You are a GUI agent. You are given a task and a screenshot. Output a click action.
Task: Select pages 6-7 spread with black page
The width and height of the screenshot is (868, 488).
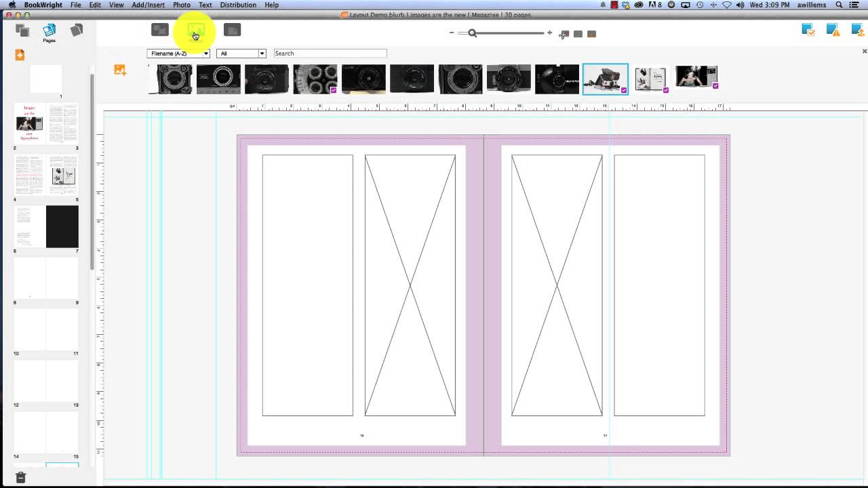(46, 226)
